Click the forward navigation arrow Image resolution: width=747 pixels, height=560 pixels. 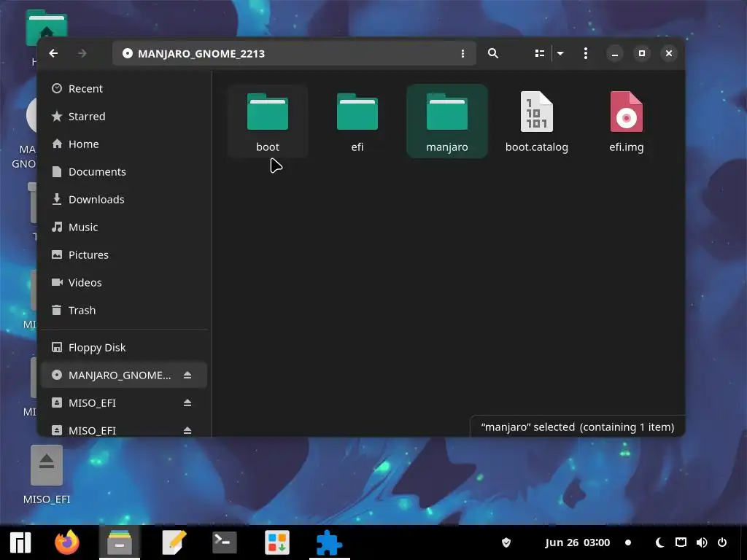click(x=82, y=53)
